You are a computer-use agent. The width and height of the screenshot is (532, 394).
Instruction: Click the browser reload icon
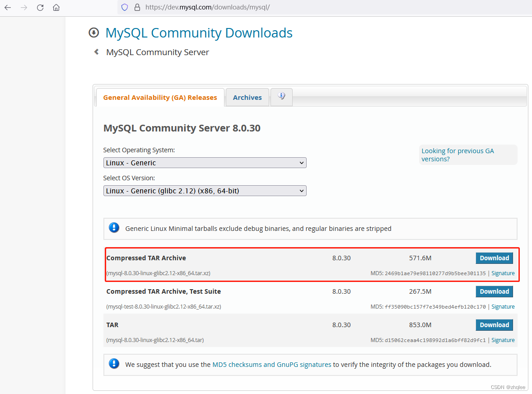pyautogui.click(x=40, y=7)
